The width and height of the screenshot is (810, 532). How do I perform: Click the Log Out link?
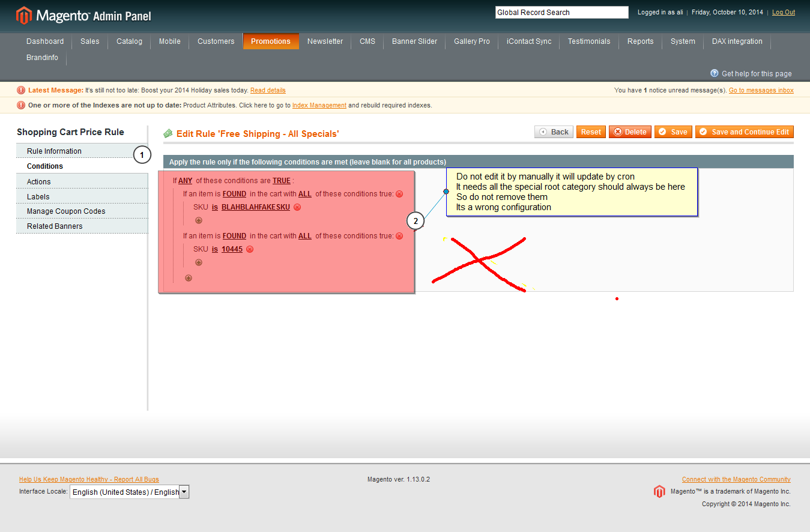pos(784,12)
